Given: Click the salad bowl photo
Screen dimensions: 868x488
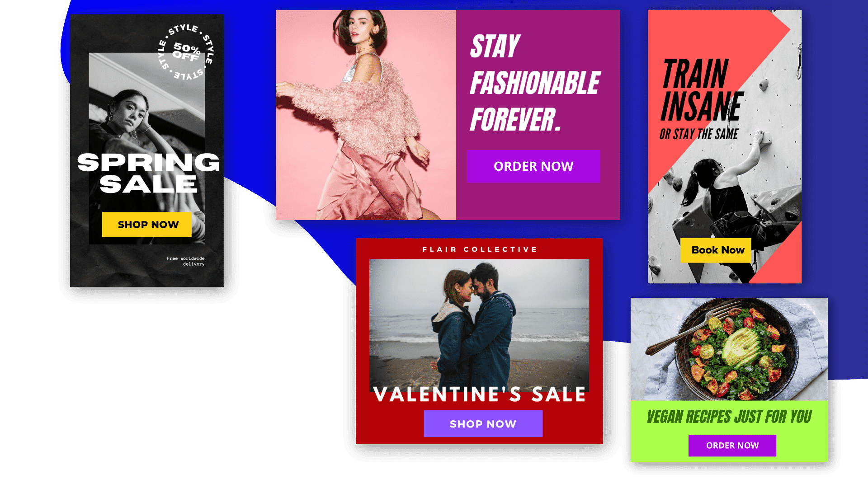Looking at the screenshot, I should (x=729, y=349).
